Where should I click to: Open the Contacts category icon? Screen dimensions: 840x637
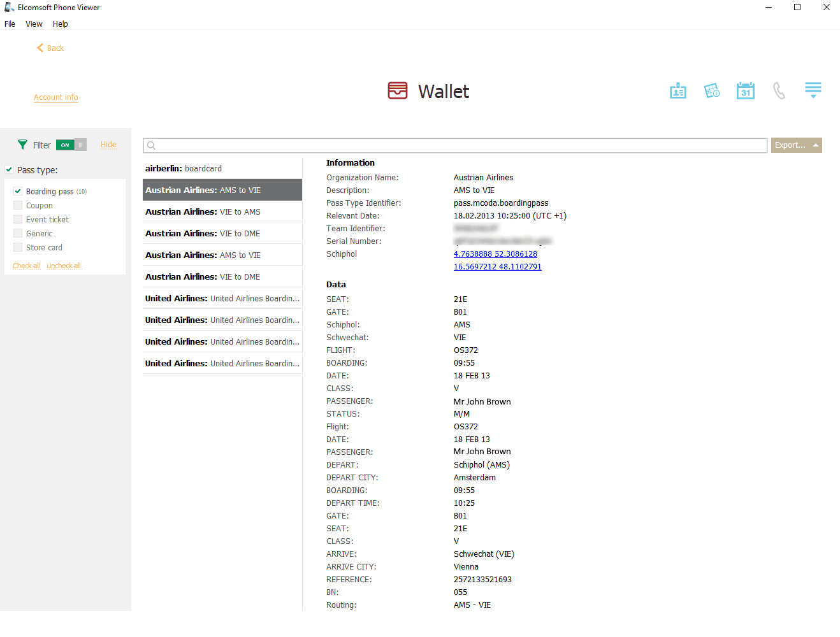click(678, 91)
